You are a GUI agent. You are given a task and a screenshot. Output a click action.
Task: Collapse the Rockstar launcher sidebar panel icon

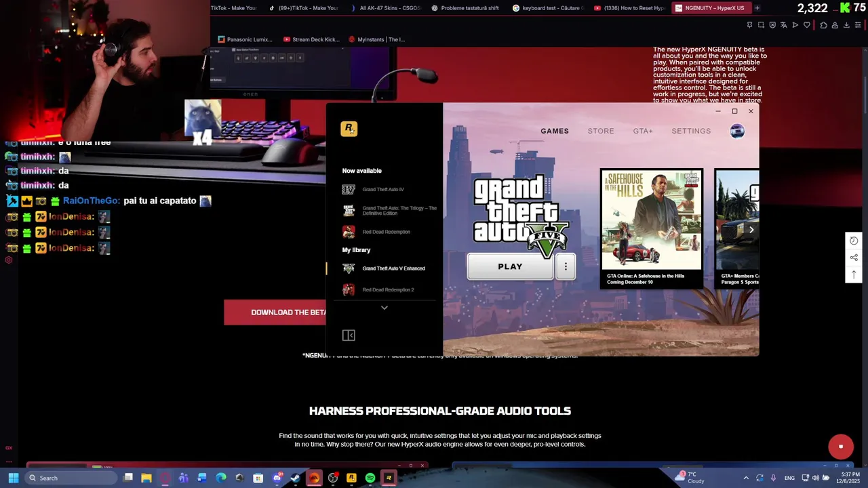coord(349,335)
